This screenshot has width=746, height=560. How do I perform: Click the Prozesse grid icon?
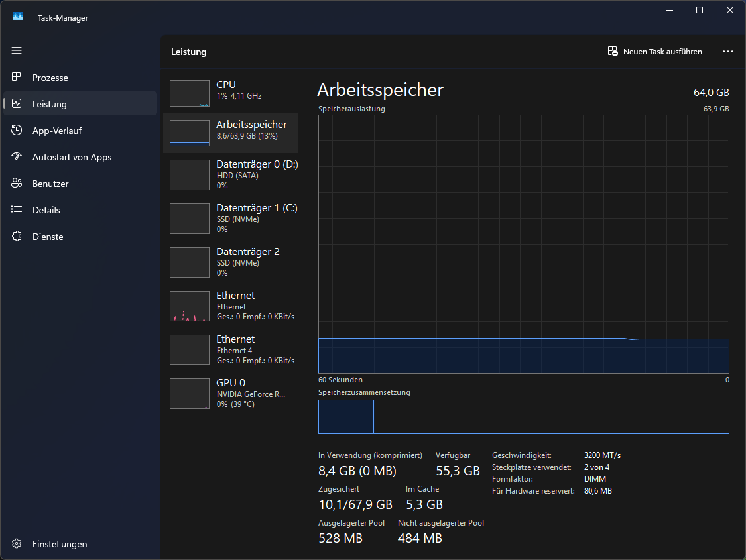(17, 77)
